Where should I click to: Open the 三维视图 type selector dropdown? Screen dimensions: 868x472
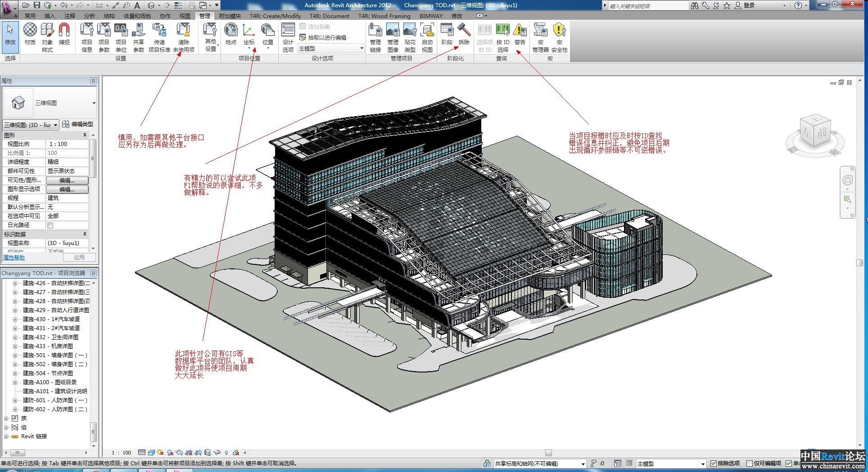pos(94,103)
